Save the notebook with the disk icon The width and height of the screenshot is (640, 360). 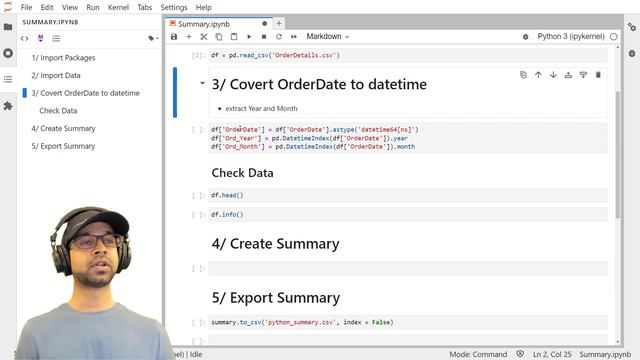pos(174,37)
